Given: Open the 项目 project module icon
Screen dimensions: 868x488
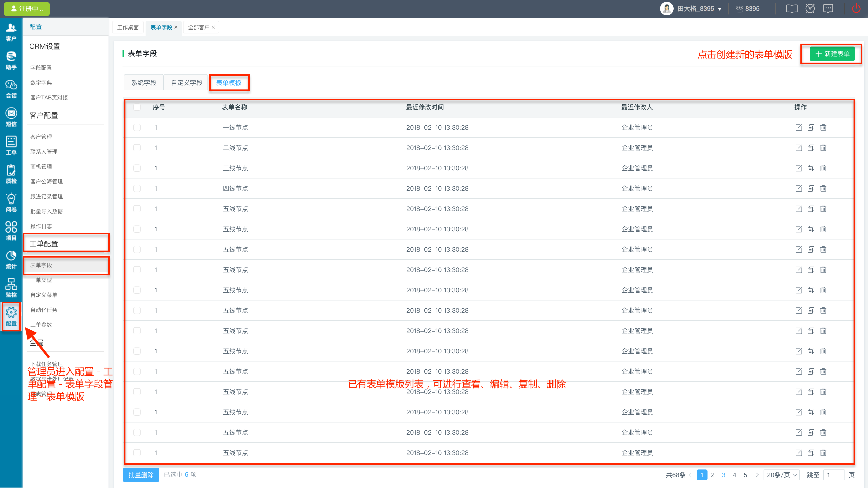Looking at the screenshot, I should 11,231.
